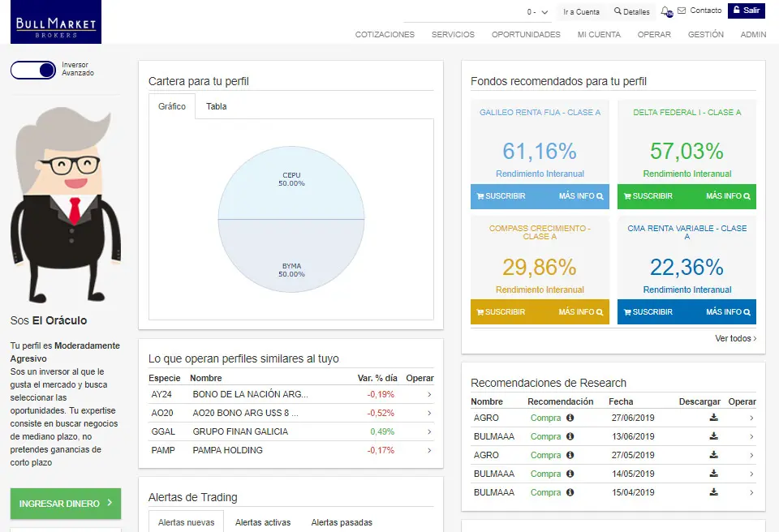The width and height of the screenshot is (779, 532).
Task: Click the 61,16% Galileo yield value
Action: click(540, 151)
